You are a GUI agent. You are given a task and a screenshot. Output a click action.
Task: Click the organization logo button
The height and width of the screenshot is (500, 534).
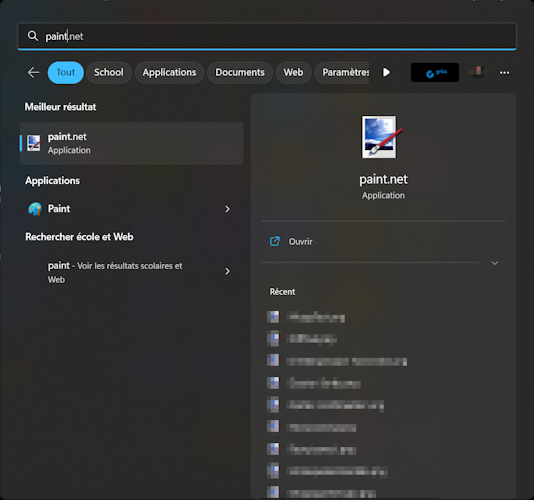435,73
